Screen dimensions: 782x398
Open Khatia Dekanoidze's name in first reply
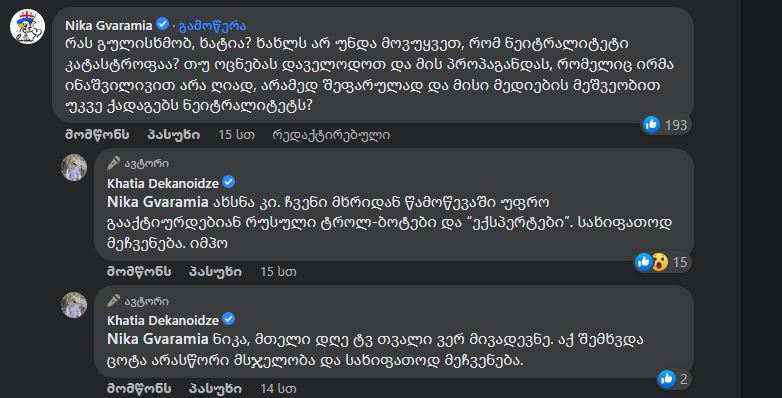tap(163, 184)
